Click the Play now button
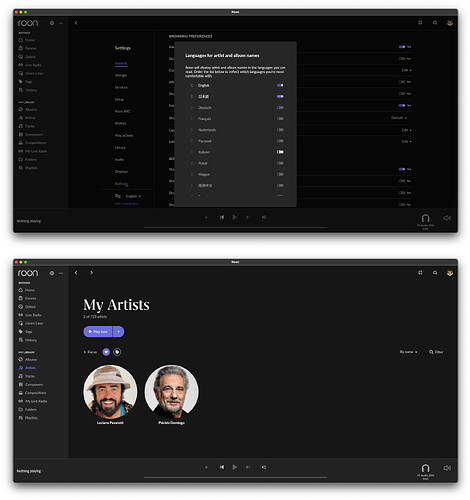 [98, 332]
